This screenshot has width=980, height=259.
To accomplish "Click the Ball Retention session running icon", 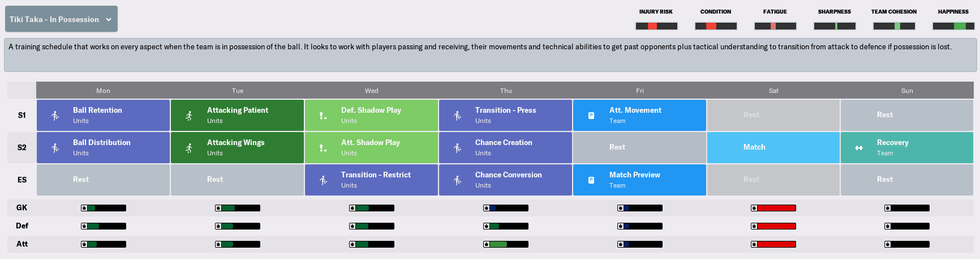I will (x=55, y=116).
